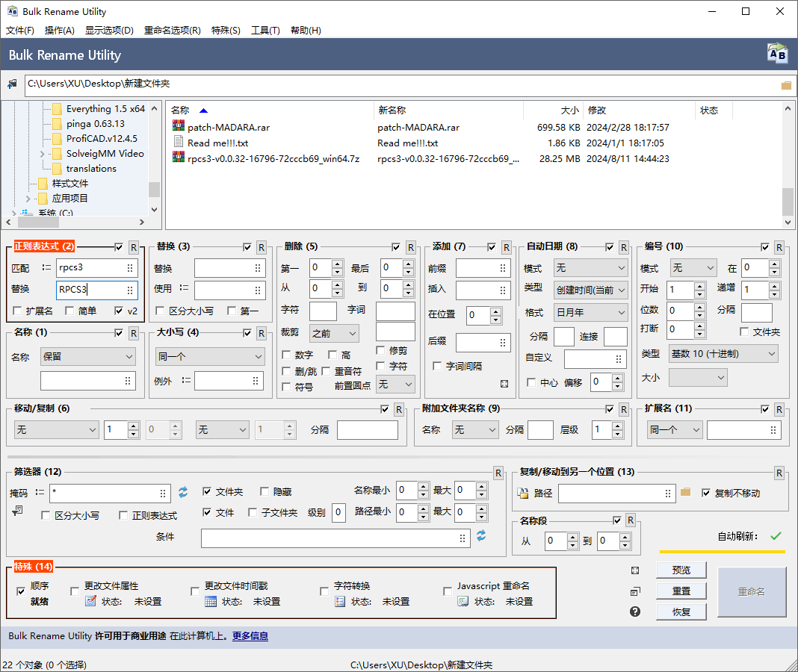
Task: Click the R reset button for 复制/移动到另一个位置 (13)
Action: [x=779, y=473]
